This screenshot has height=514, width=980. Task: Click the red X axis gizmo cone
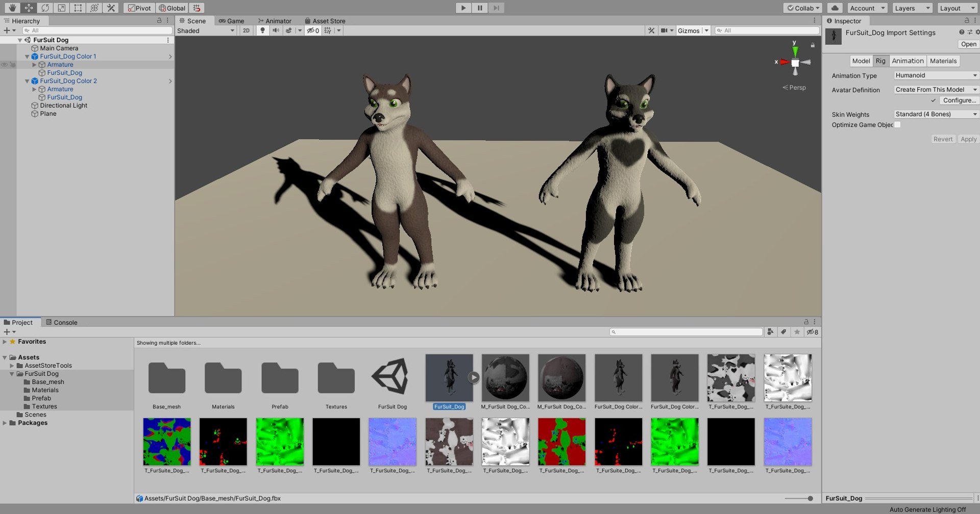tap(785, 62)
